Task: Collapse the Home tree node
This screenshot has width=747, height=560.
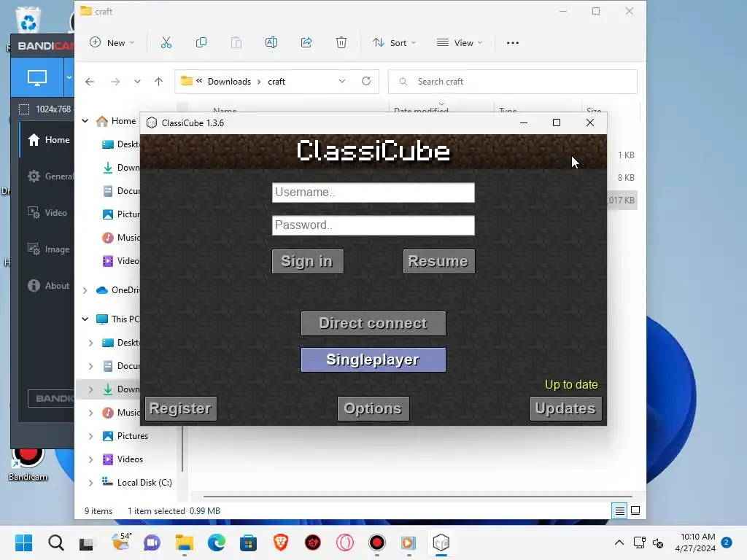Action: pos(85,121)
